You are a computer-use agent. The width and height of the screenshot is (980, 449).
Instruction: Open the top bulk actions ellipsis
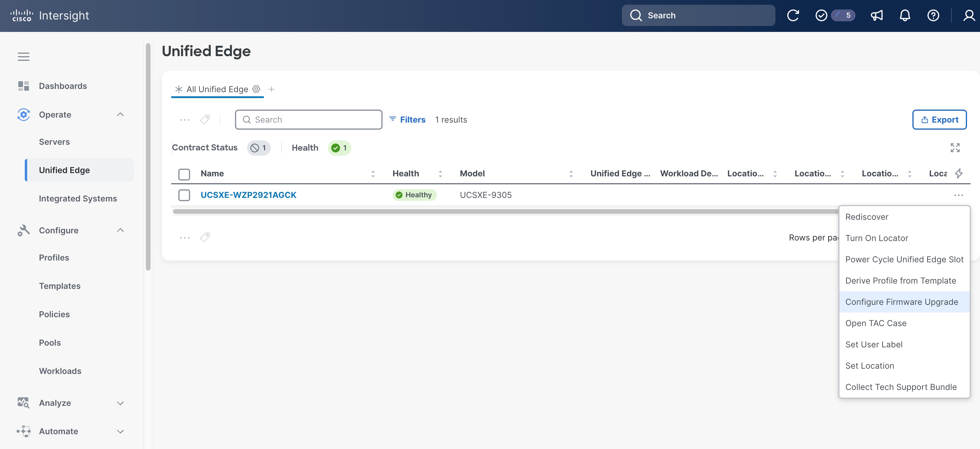click(x=185, y=120)
